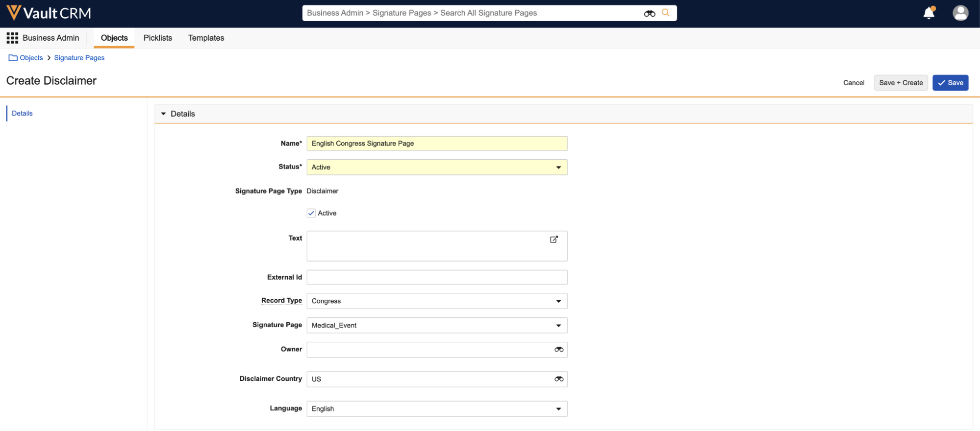Screen dimensions: 980x431
Task: Click Owner field binoculars lookup icon
Action: [558, 350]
